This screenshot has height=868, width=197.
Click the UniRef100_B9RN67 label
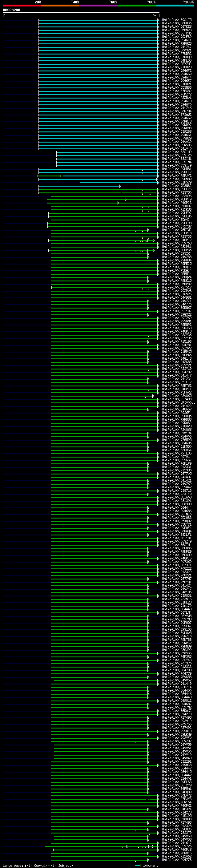pos(177,308)
